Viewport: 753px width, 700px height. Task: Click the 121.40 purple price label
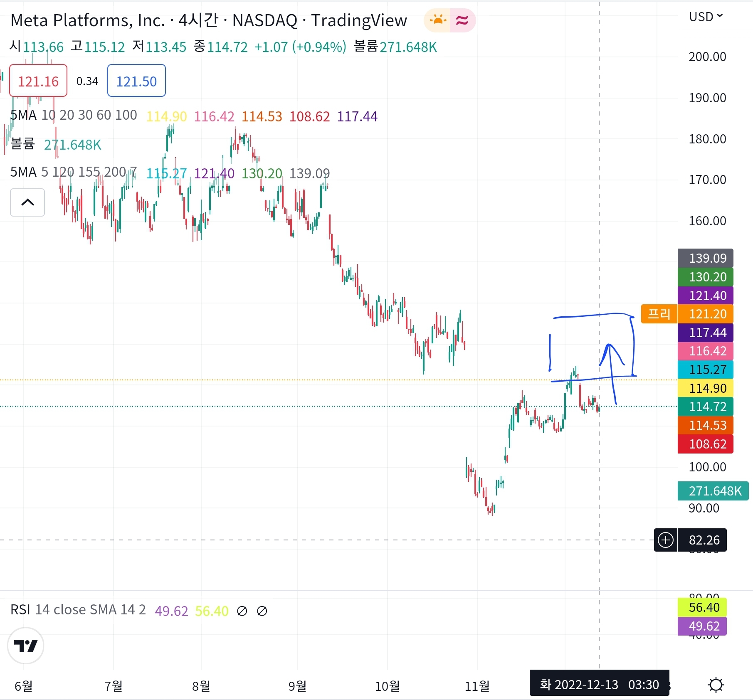(x=705, y=296)
